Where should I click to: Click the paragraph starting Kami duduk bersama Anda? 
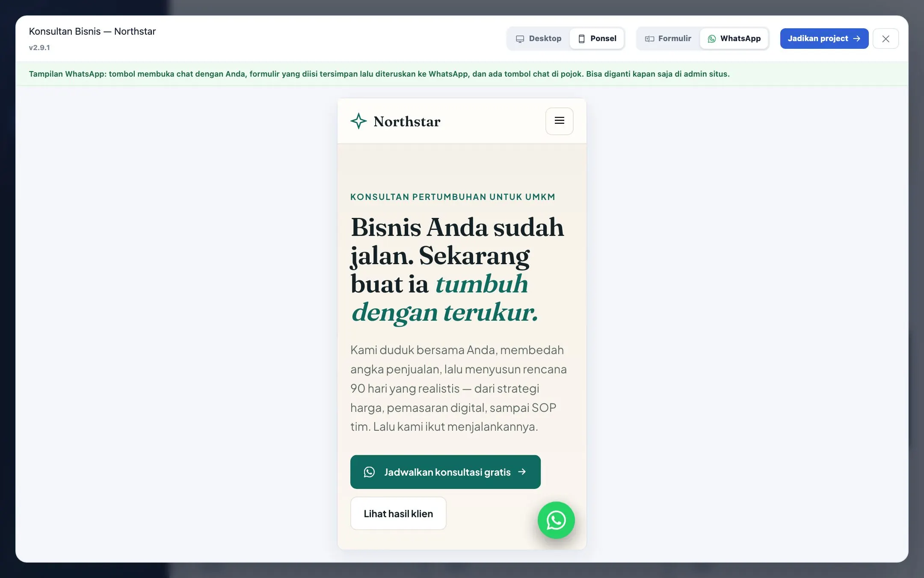click(x=459, y=388)
